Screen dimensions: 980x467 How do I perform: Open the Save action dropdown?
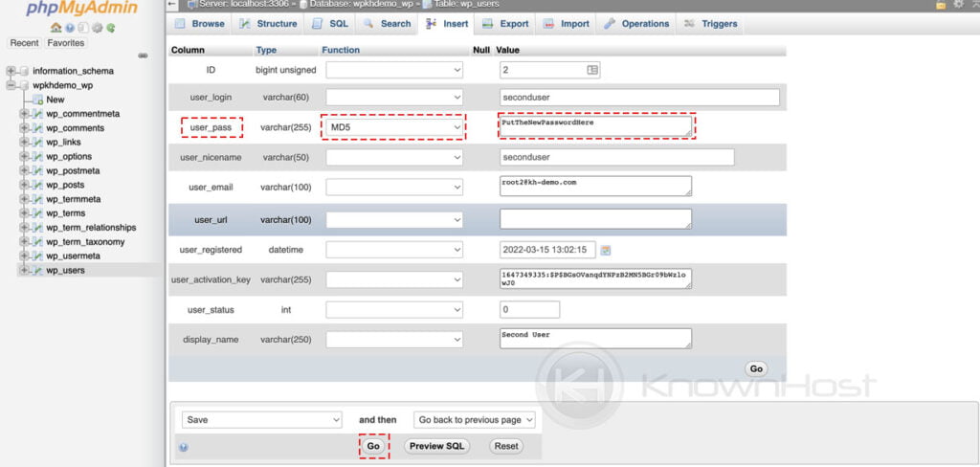[262, 420]
